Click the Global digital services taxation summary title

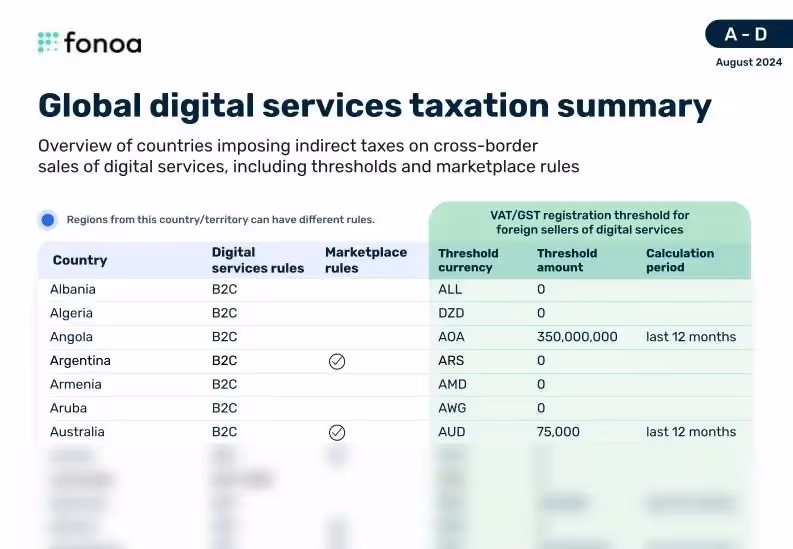[375, 107]
